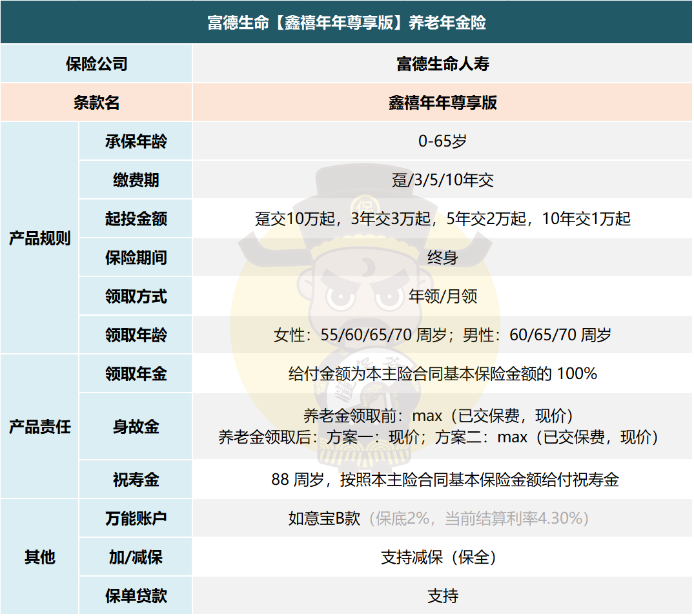Click the 缴费期 row label
The width and height of the screenshot is (694, 616).
136,180
